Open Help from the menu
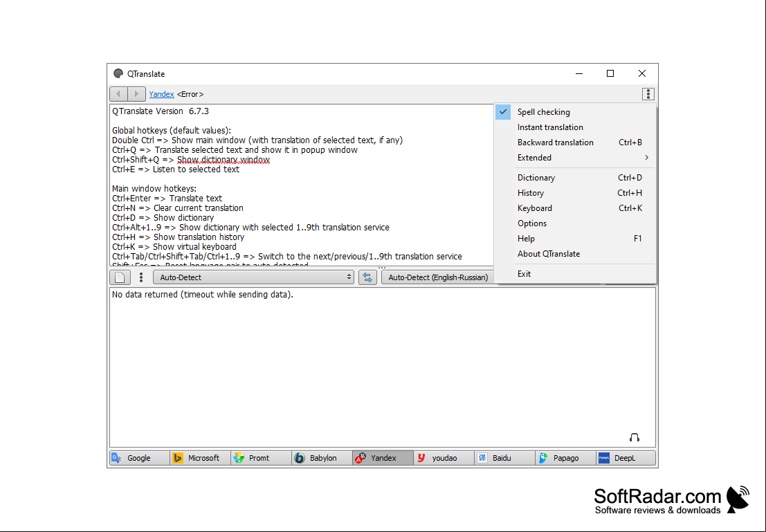 click(x=575, y=238)
